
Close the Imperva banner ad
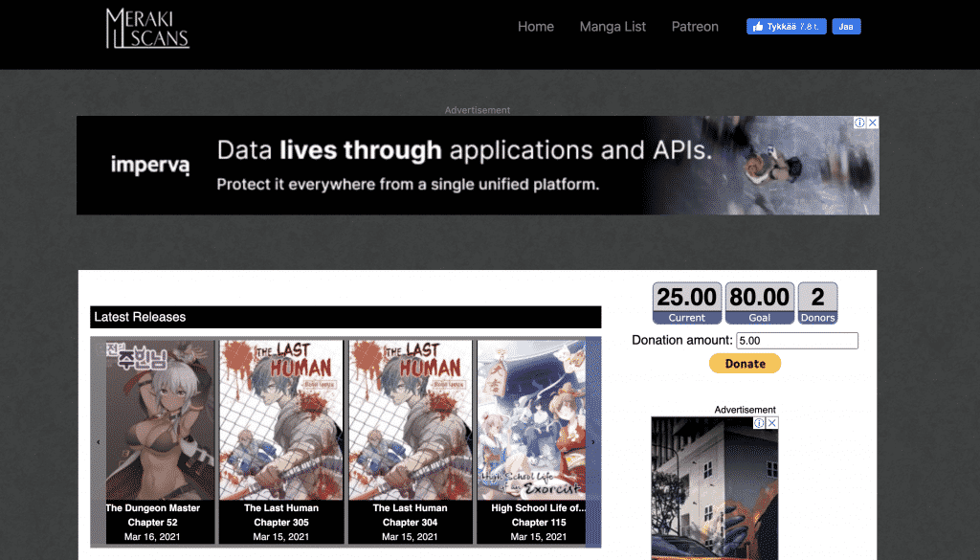pyautogui.click(x=872, y=123)
